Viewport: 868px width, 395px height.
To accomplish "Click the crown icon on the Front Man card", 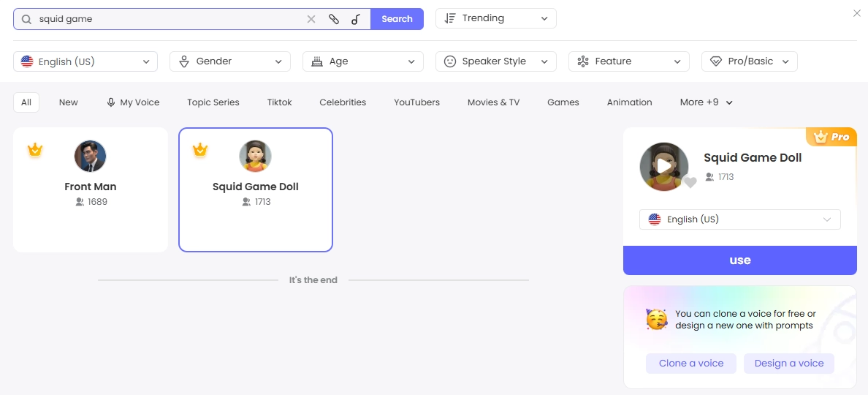I will 35,150.
